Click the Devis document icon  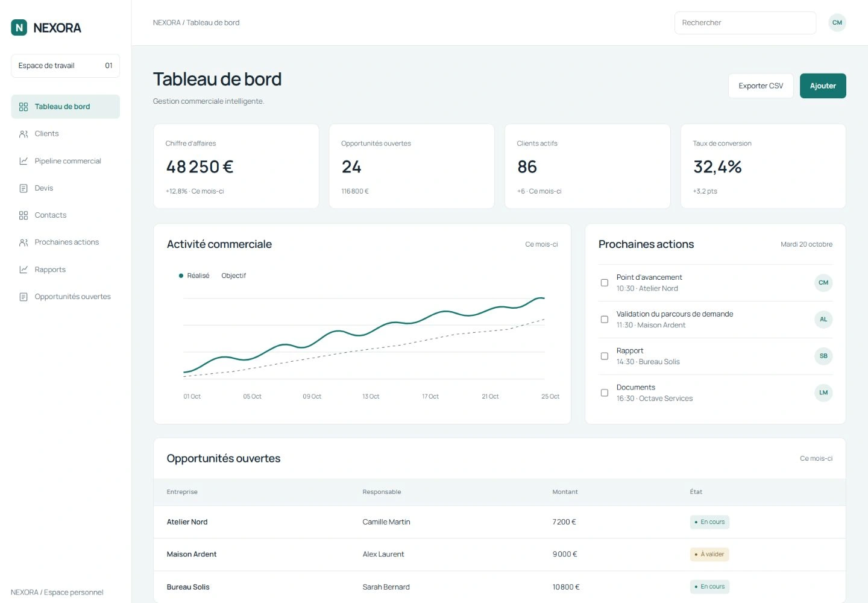click(24, 188)
